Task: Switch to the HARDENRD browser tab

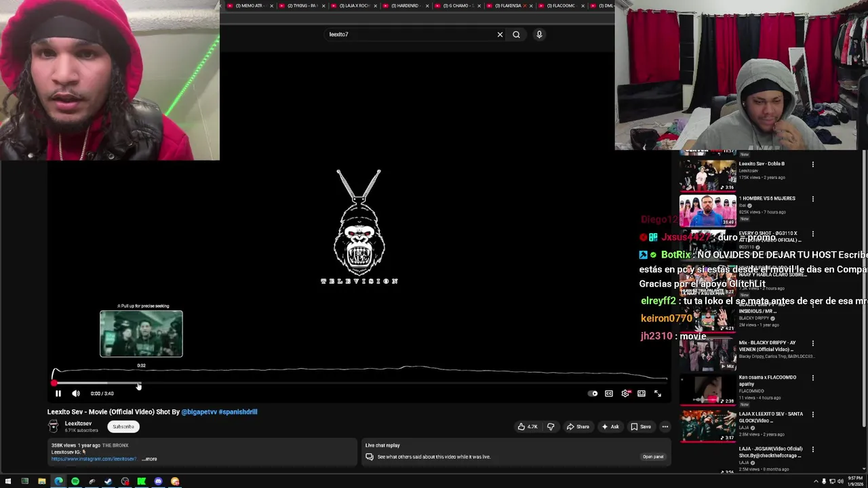Action: pyautogui.click(x=406, y=5)
